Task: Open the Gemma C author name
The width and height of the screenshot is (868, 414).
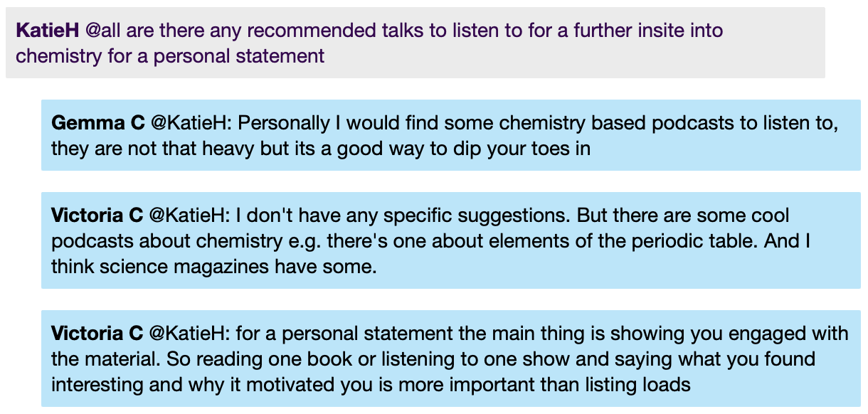Action: click(x=97, y=123)
